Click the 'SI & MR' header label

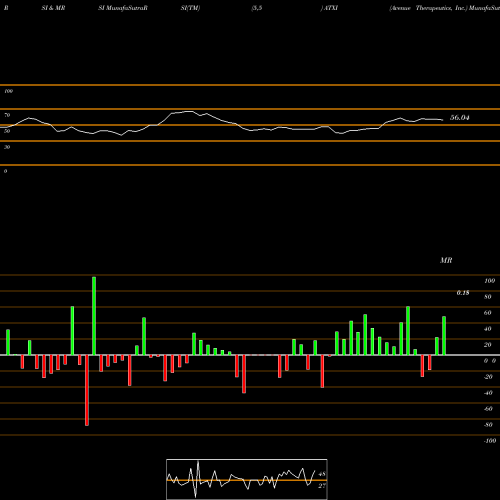tap(53, 8)
